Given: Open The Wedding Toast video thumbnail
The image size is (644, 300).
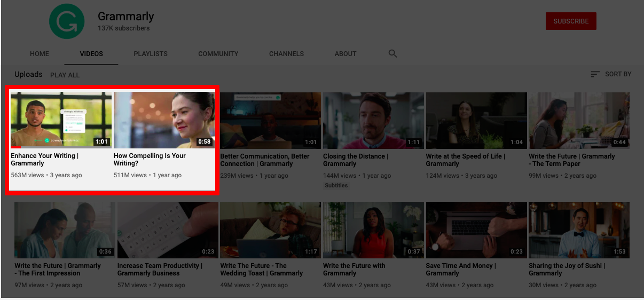Looking at the screenshot, I should [271, 230].
